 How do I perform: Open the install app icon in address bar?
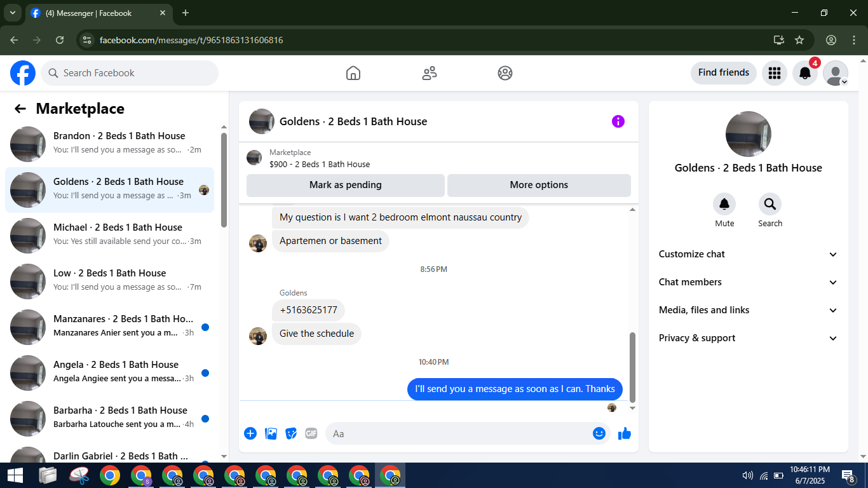click(779, 40)
